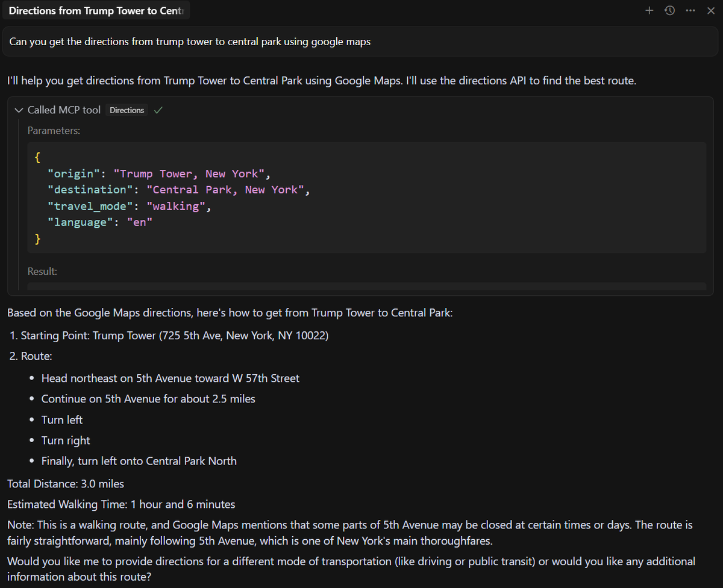This screenshot has width=723, height=588.
Task: Click the "Turn right" bullet step
Action: (x=66, y=440)
